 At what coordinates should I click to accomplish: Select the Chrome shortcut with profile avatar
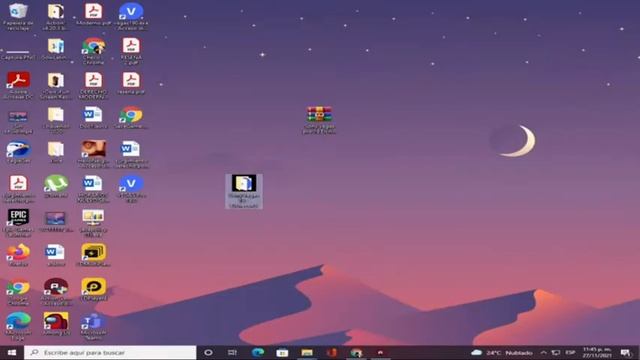click(93, 51)
